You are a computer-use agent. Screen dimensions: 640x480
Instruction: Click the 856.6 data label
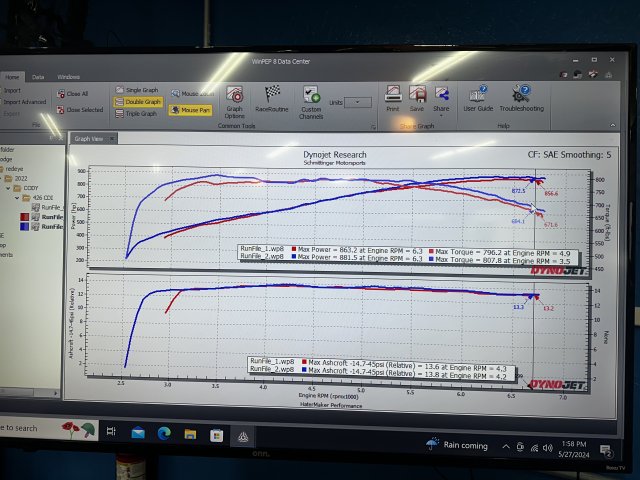[551, 193]
